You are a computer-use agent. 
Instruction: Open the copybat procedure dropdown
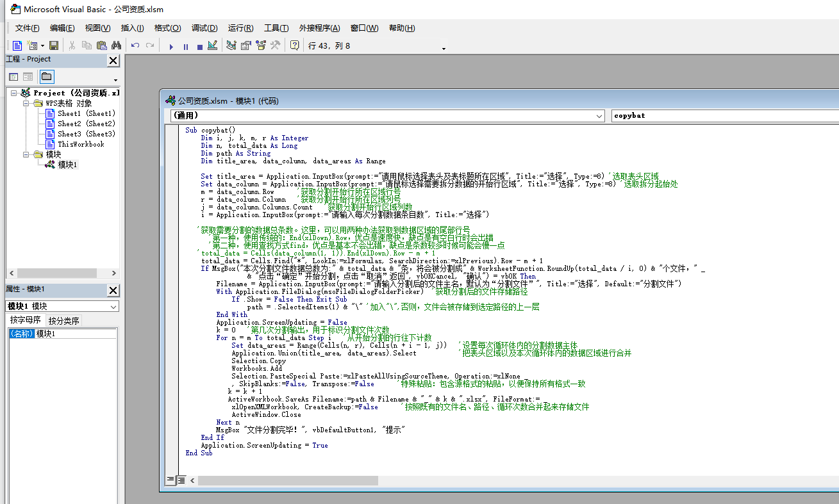(724, 116)
